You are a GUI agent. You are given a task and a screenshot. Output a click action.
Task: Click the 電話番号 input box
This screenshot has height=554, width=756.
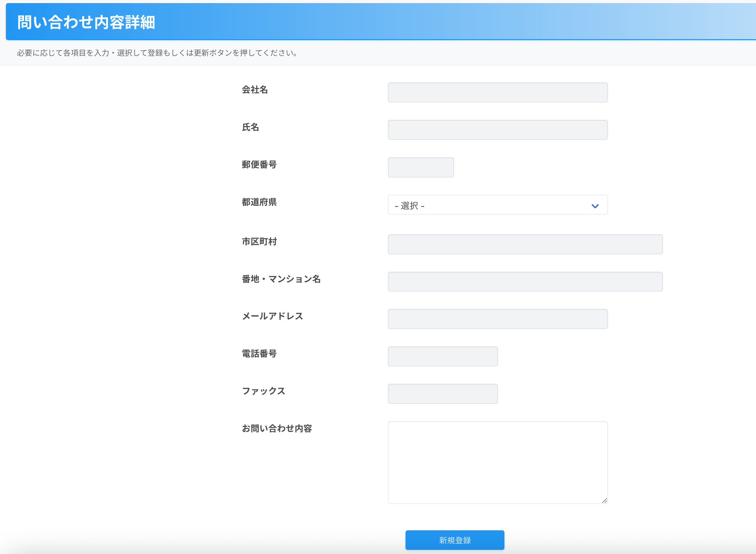[x=443, y=356]
